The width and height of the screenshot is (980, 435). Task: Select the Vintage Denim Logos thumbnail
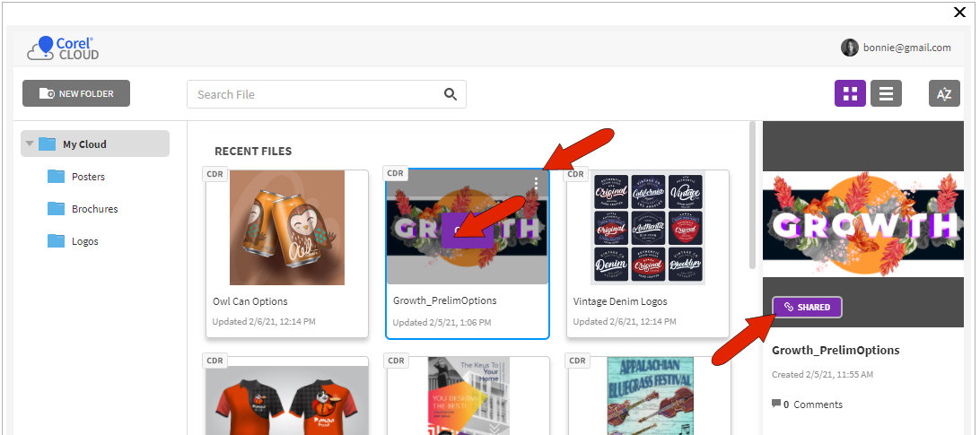point(648,228)
